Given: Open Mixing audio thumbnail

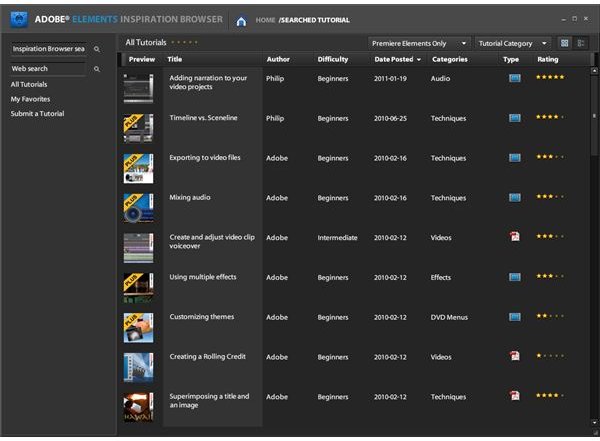Looking at the screenshot, I should click(138, 208).
